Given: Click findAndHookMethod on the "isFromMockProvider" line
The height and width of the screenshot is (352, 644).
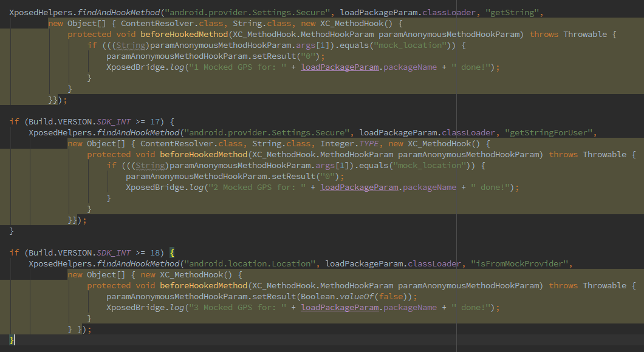Looking at the screenshot, I should pos(138,264).
